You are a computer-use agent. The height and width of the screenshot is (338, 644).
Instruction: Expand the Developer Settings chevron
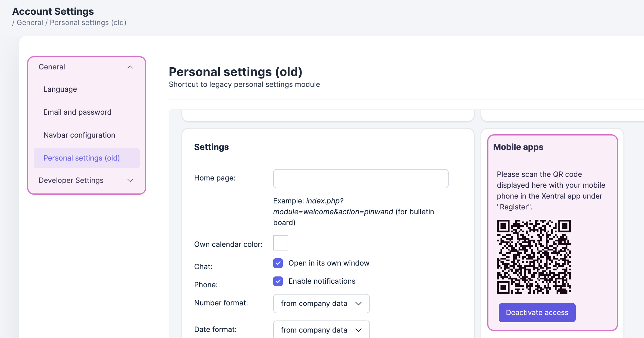coord(130,180)
